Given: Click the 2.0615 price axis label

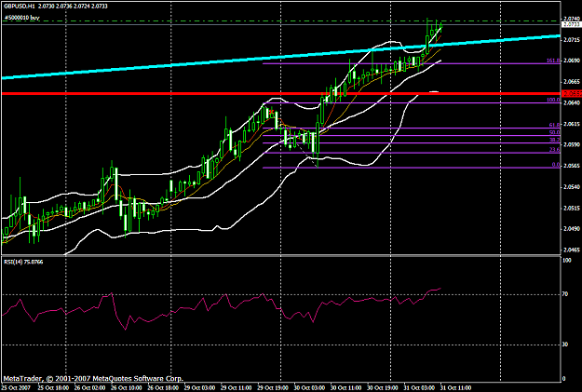Looking at the screenshot, I should (572, 124).
